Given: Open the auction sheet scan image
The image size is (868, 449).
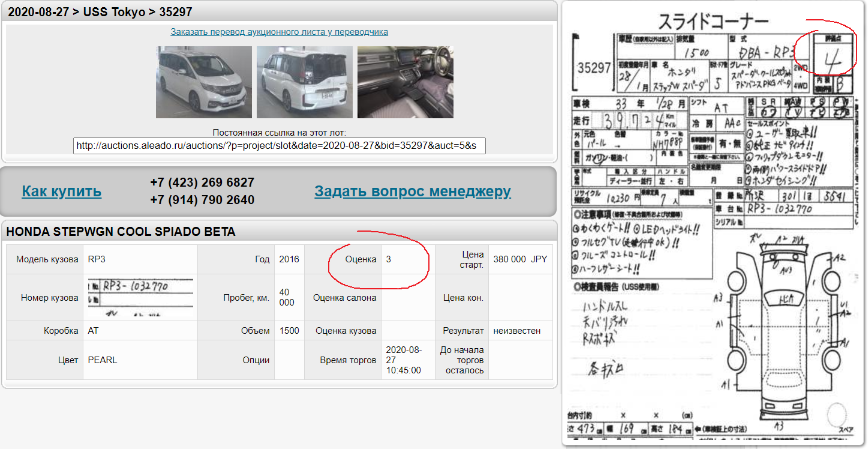Looking at the screenshot, I should tap(714, 223).
